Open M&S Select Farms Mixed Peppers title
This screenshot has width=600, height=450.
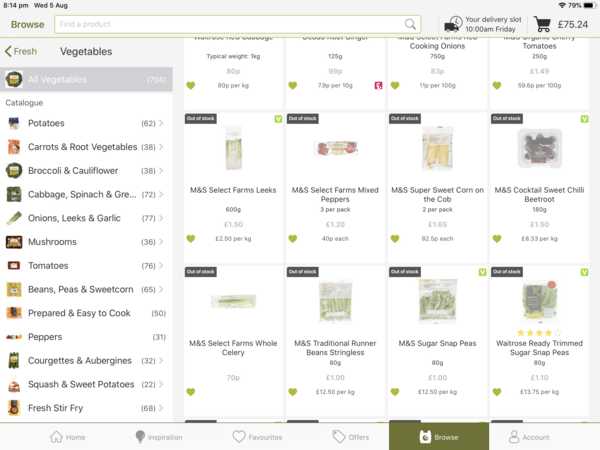335,194
